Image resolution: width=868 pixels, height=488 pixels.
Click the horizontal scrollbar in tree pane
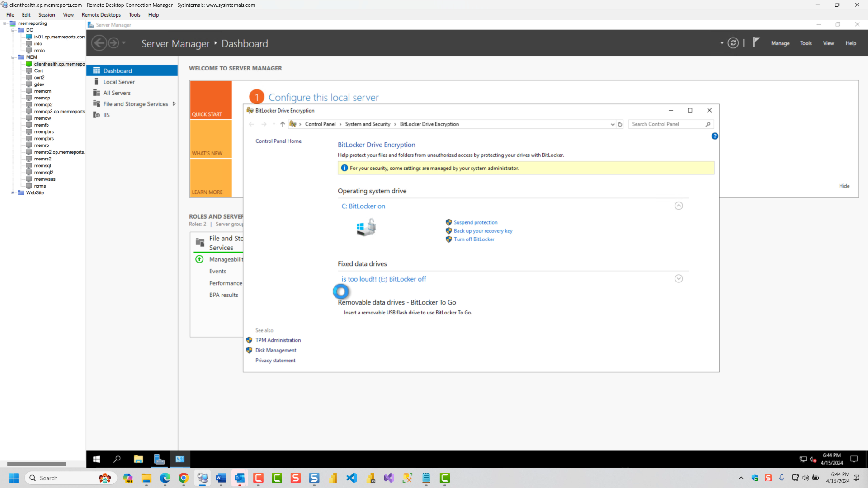click(37, 464)
